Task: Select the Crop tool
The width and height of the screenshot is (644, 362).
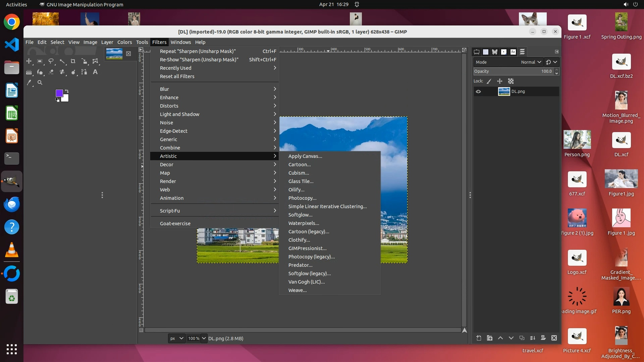Action: click(x=73, y=61)
